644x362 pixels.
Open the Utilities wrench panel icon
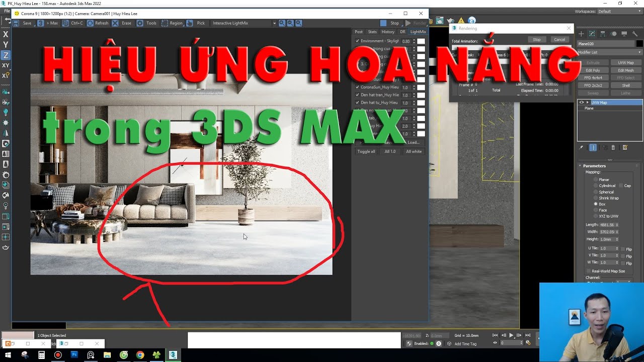(635, 34)
